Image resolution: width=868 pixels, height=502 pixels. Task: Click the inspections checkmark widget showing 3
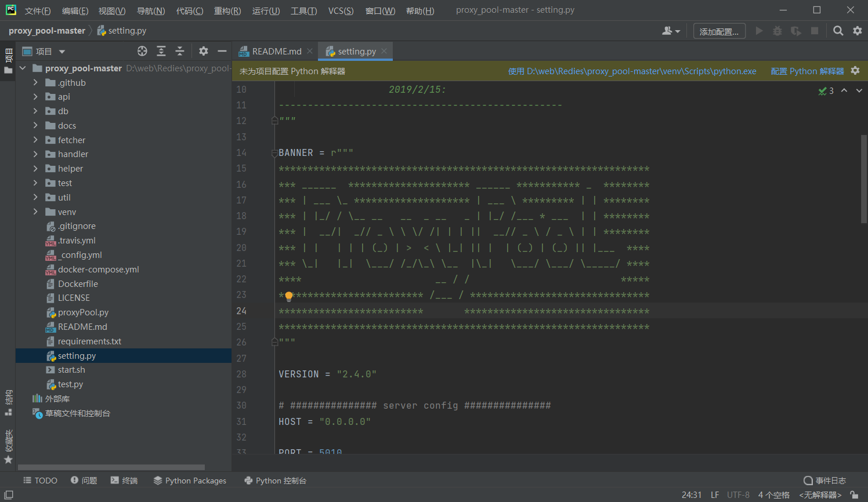pos(826,90)
